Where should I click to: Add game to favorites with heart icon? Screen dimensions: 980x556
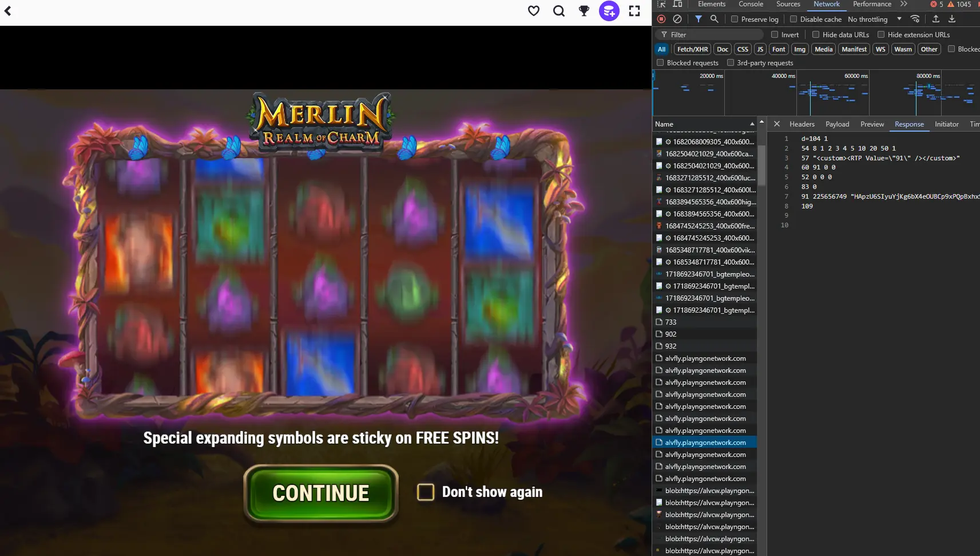[534, 11]
